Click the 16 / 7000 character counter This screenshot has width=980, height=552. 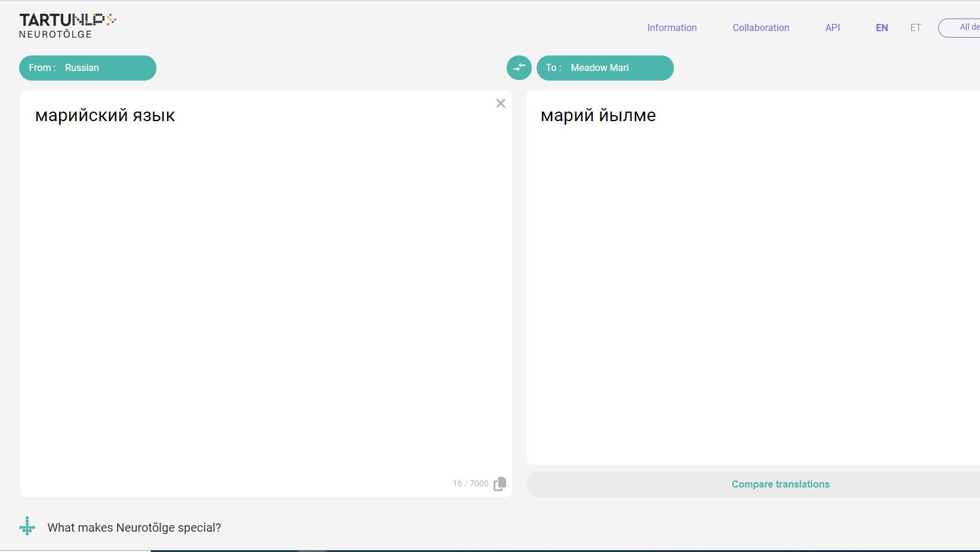pyautogui.click(x=470, y=484)
